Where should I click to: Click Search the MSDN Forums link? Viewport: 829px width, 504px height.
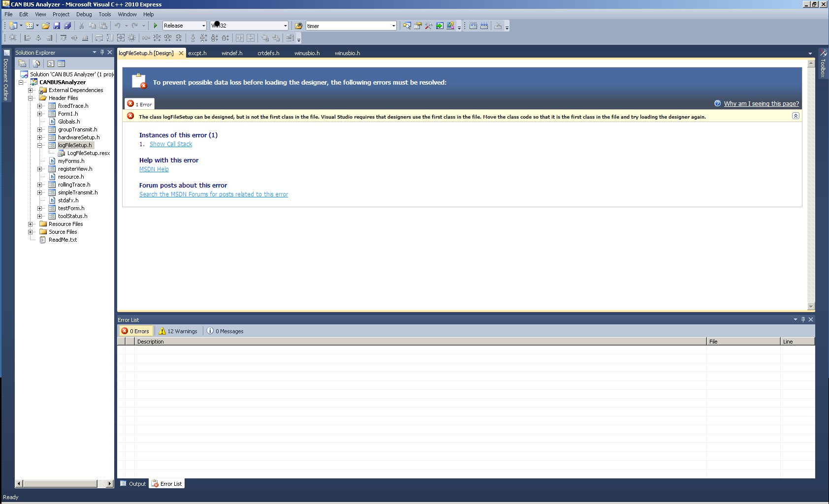pos(214,194)
